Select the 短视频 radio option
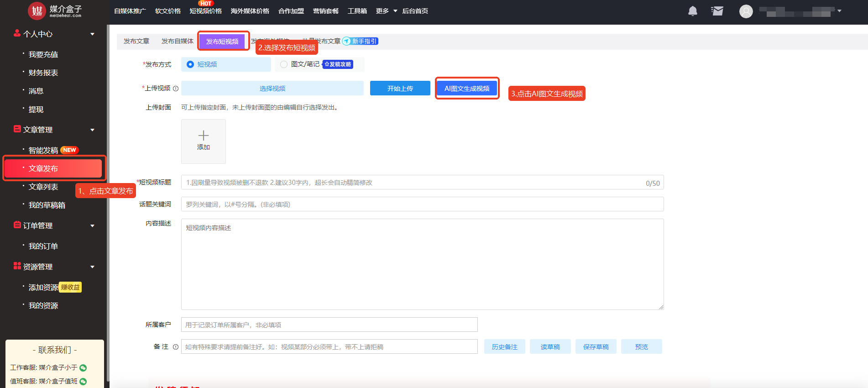Viewport: 868px width, 388px height. pyautogui.click(x=190, y=64)
